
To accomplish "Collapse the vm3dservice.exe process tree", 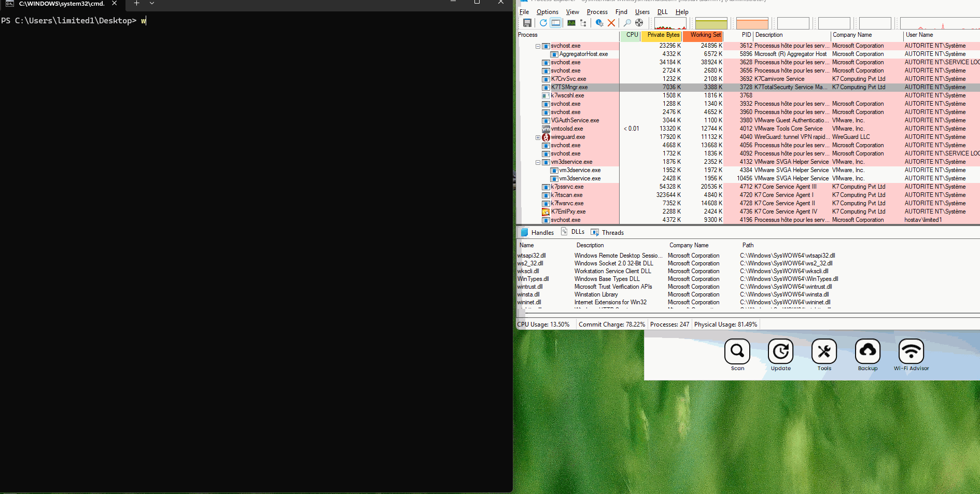I will tap(538, 162).
